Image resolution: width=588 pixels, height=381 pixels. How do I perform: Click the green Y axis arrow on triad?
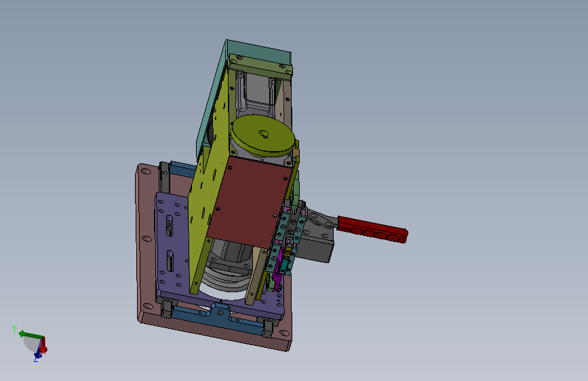click(30, 334)
